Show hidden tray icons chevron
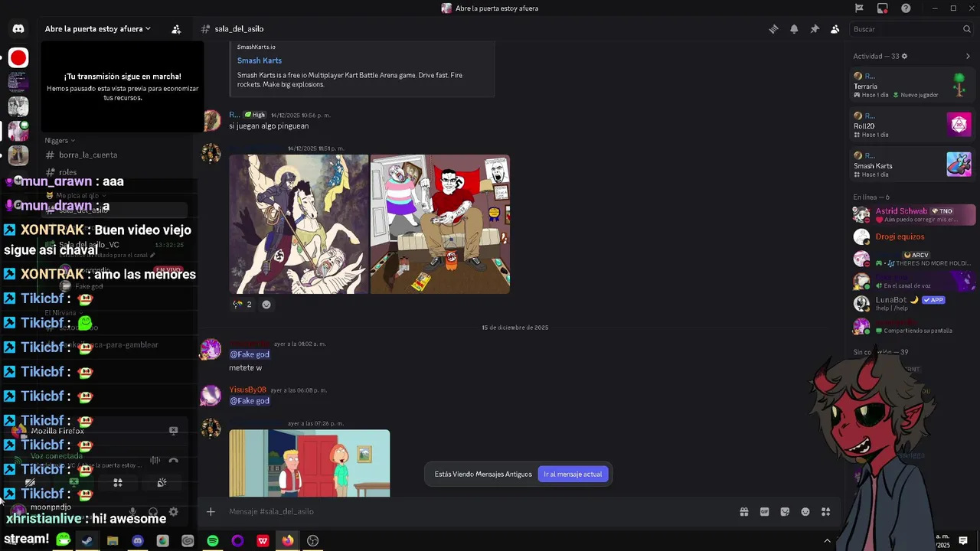Viewport: 980px width, 551px height. [x=827, y=540]
